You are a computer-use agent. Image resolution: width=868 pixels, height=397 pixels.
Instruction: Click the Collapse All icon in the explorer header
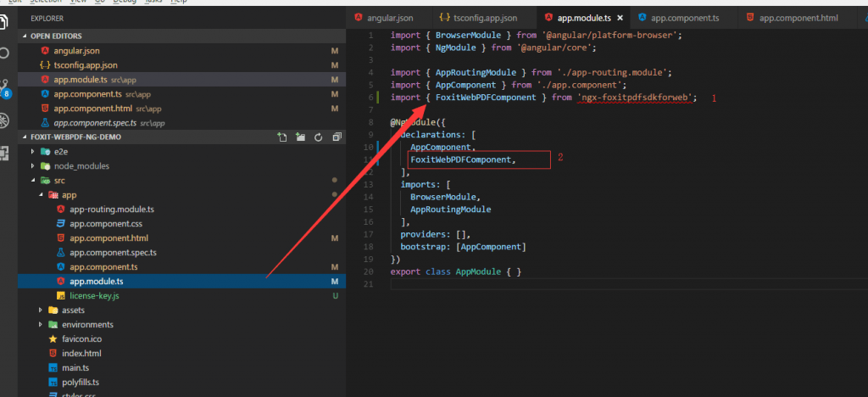click(x=337, y=137)
